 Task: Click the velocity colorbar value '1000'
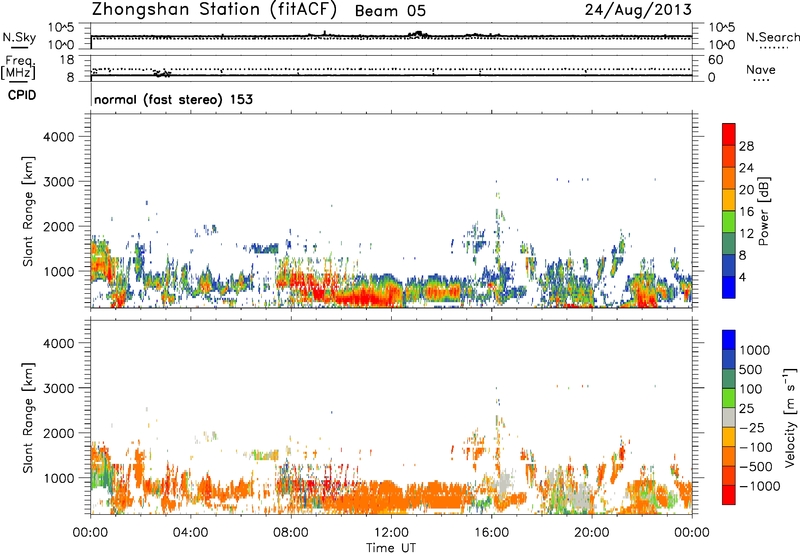click(755, 350)
